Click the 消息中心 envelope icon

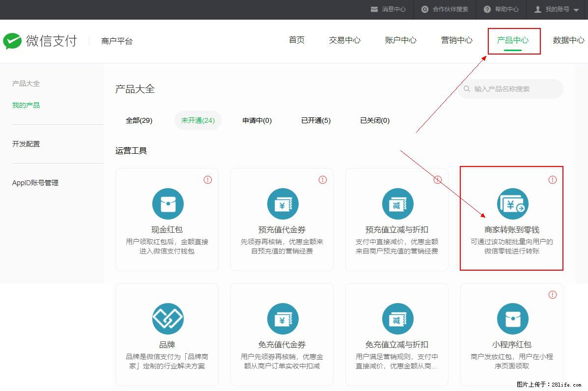coord(374,9)
